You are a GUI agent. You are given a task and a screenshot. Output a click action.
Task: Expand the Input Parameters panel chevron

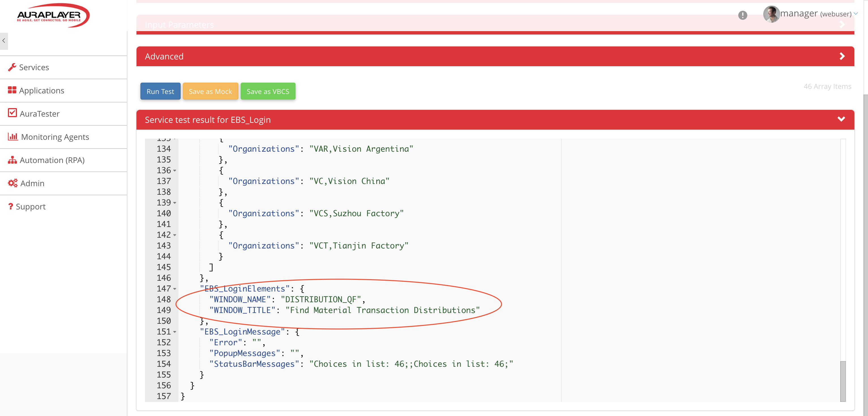tap(842, 25)
